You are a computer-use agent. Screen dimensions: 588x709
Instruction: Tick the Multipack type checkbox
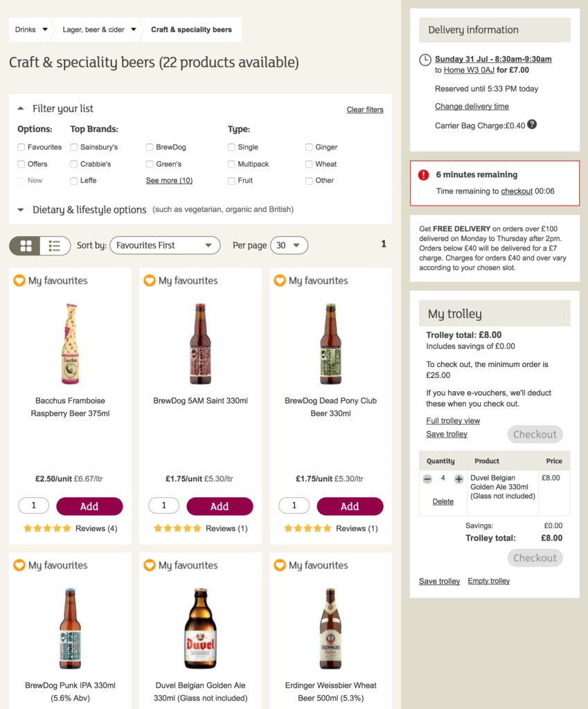click(x=231, y=163)
